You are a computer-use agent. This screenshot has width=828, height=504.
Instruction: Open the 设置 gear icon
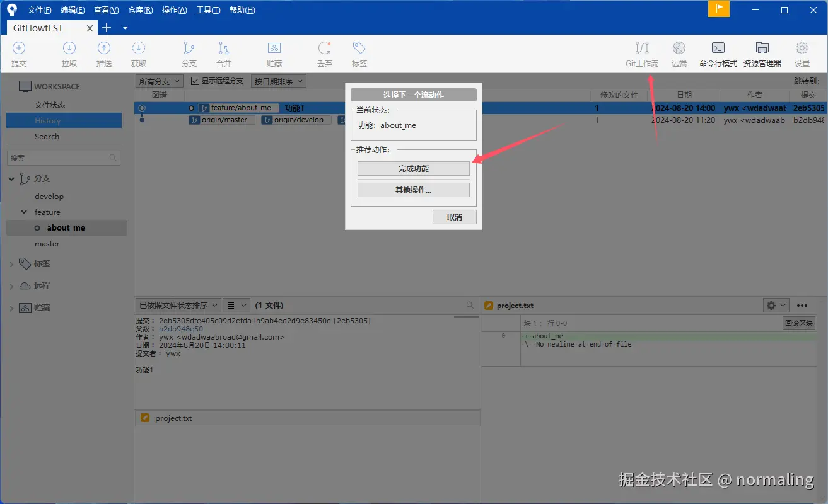pyautogui.click(x=802, y=48)
